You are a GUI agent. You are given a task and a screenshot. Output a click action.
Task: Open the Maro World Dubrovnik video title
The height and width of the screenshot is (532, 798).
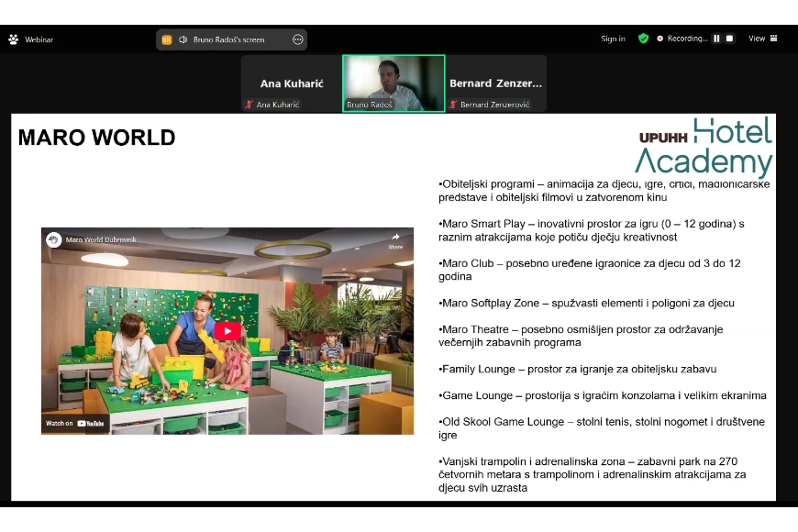pos(99,240)
